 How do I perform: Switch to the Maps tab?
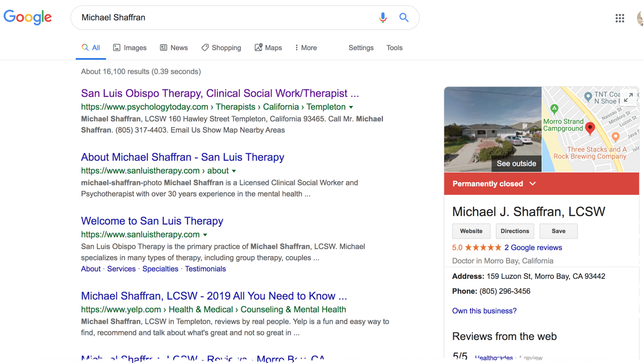tap(268, 48)
